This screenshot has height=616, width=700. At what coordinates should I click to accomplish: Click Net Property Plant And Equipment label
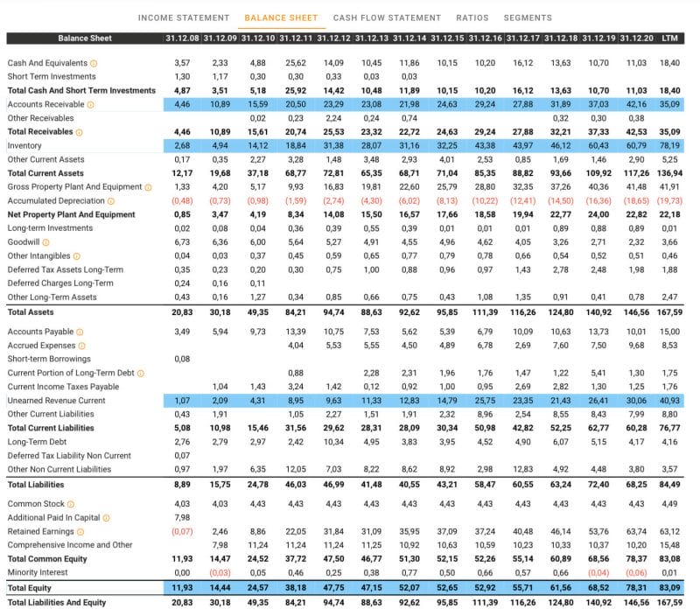(72, 214)
